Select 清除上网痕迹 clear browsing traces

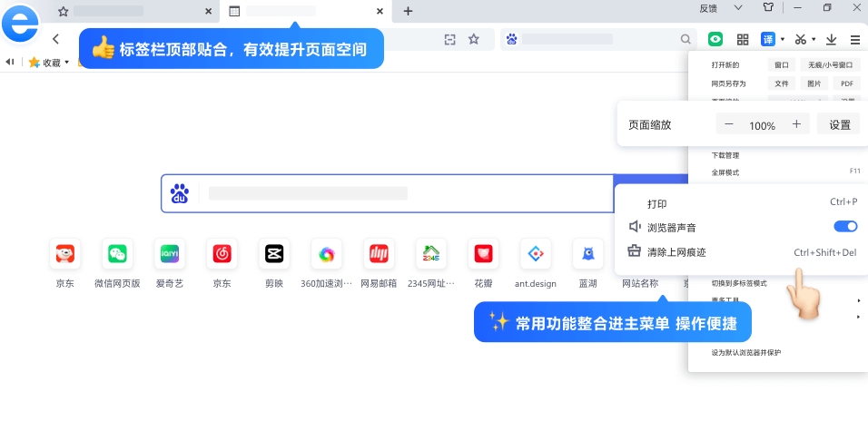[x=676, y=252]
